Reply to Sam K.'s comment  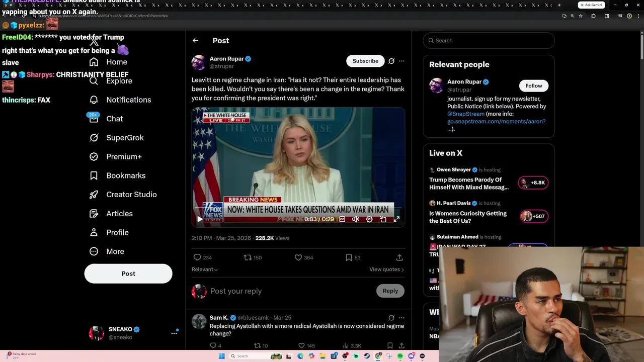point(213,345)
